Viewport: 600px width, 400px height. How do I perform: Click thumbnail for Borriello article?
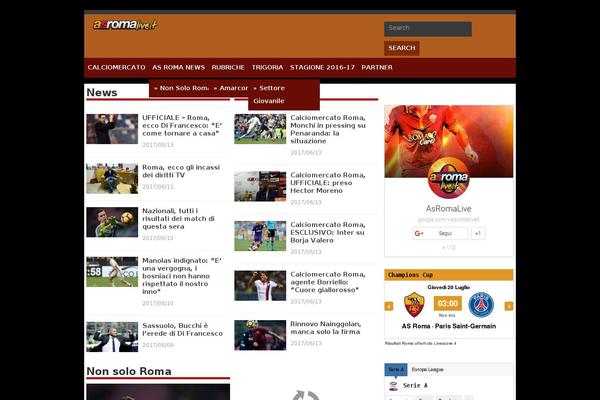pyautogui.click(x=260, y=286)
